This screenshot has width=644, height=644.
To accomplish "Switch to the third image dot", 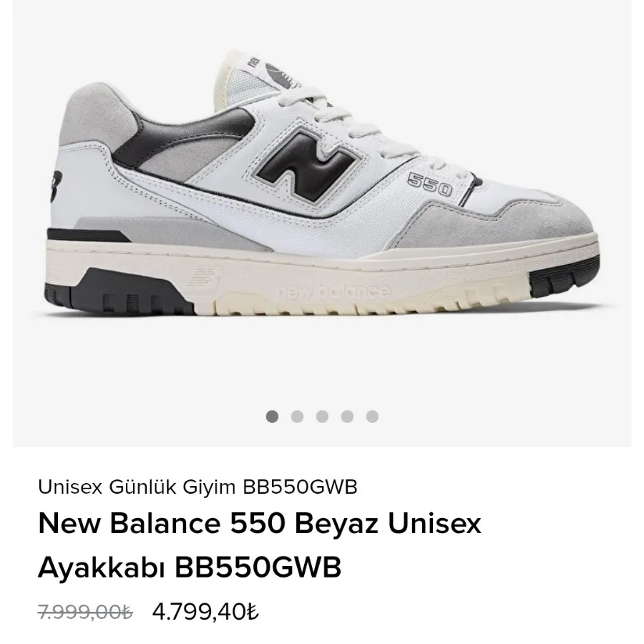I will click(x=322, y=416).
